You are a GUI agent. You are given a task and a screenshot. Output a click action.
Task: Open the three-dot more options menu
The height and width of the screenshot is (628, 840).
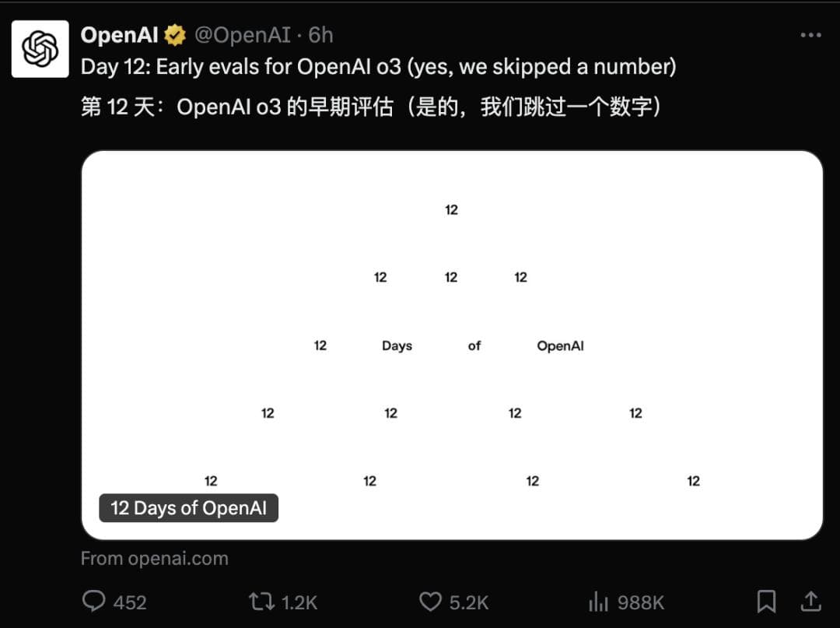point(810,35)
